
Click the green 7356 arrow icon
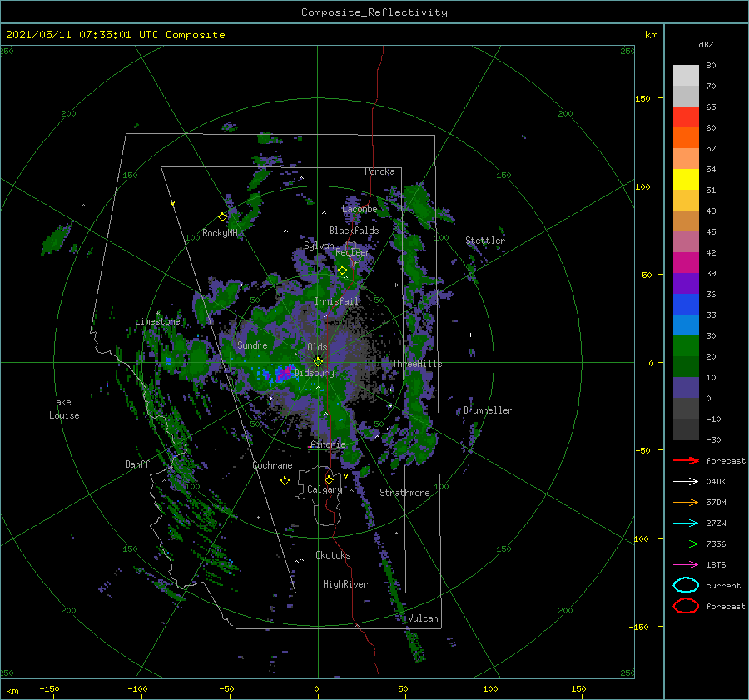click(x=686, y=544)
